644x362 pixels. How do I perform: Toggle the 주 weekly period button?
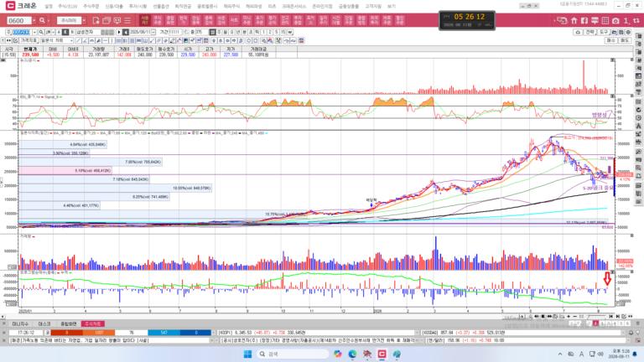coord(219,32)
